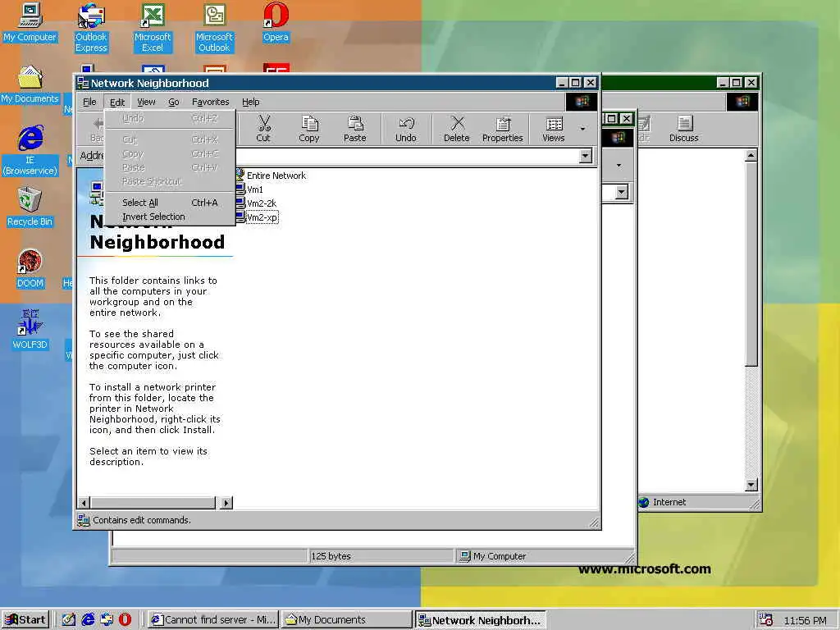Open the Address bar dropdown
The image size is (840, 630).
click(x=586, y=156)
